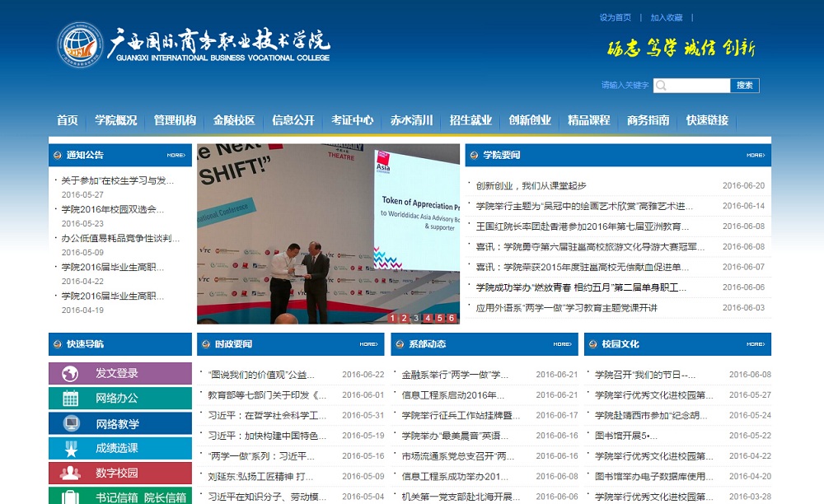
Task: Go to slide 6 of the carousel
Action: pyautogui.click(x=451, y=318)
